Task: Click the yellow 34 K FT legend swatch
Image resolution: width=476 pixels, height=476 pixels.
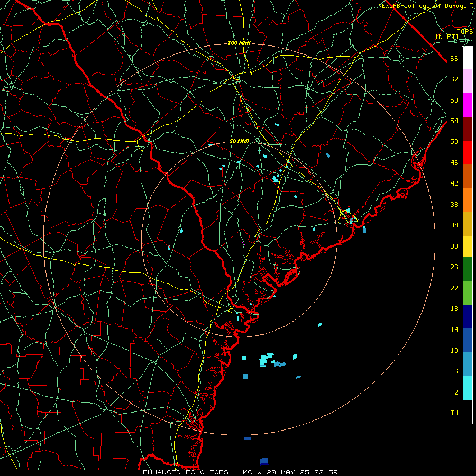Action: tap(467, 246)
